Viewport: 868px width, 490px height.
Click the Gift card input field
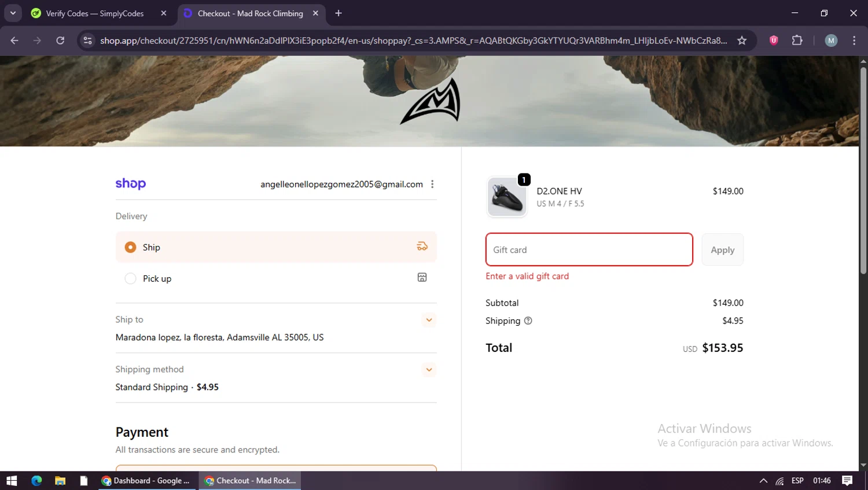tap(589, 249)
